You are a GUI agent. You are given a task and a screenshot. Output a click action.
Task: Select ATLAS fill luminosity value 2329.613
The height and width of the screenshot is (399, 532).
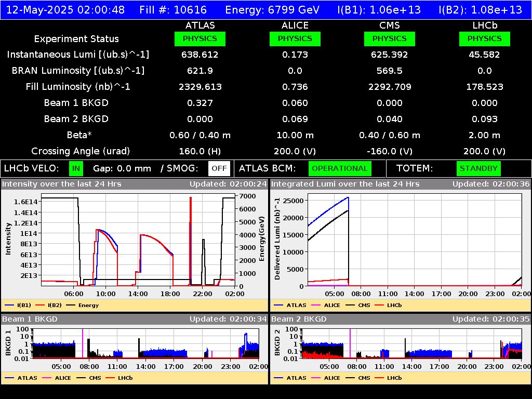click(x=200, y=87)
